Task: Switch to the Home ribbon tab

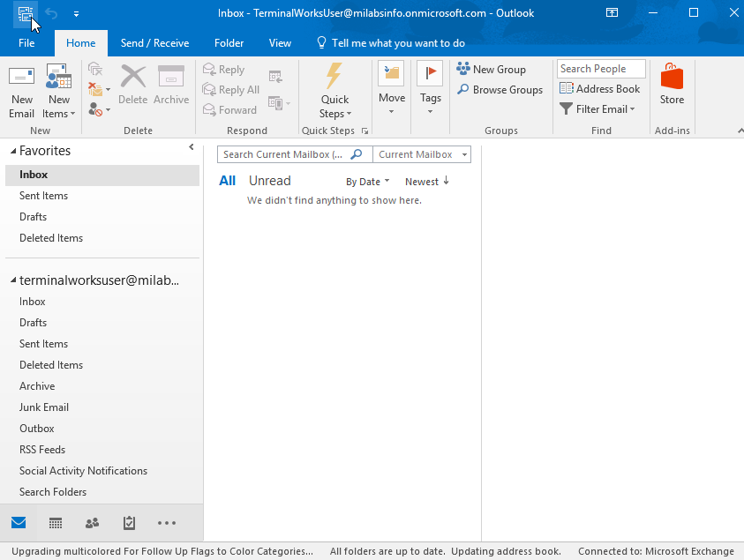Action: click(80, 43)
